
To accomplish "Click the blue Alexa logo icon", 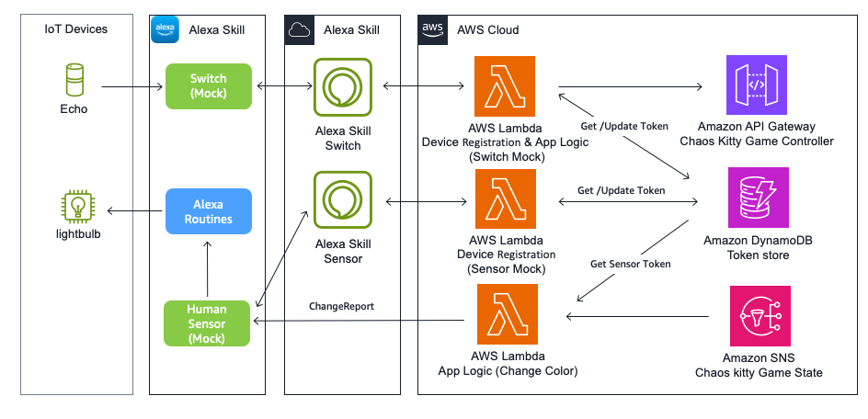I will (164, 29).
